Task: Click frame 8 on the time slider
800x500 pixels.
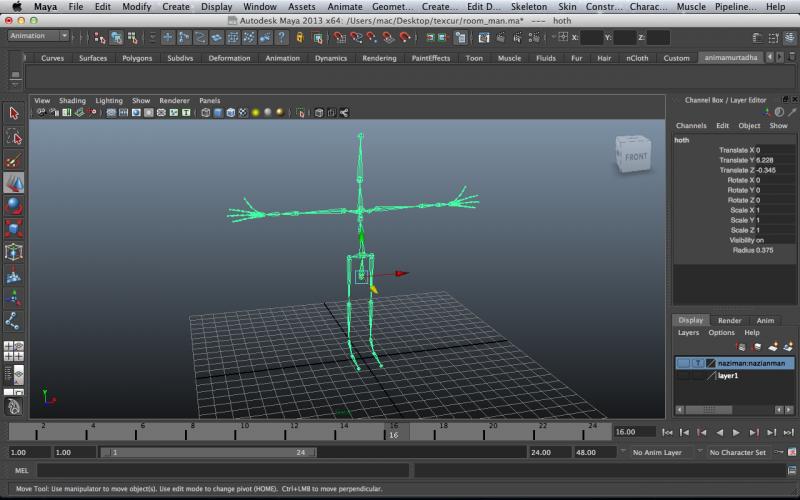Action: [x=194, y=431]
